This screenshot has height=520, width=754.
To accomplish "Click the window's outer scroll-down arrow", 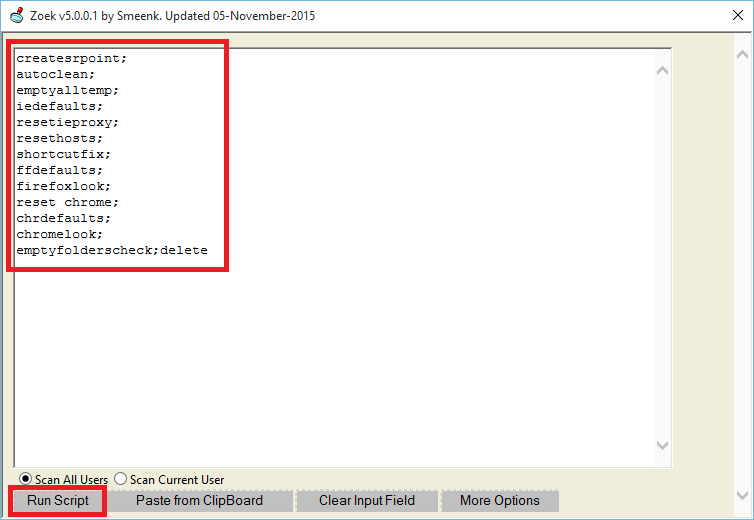I will (x=741, y=493).
